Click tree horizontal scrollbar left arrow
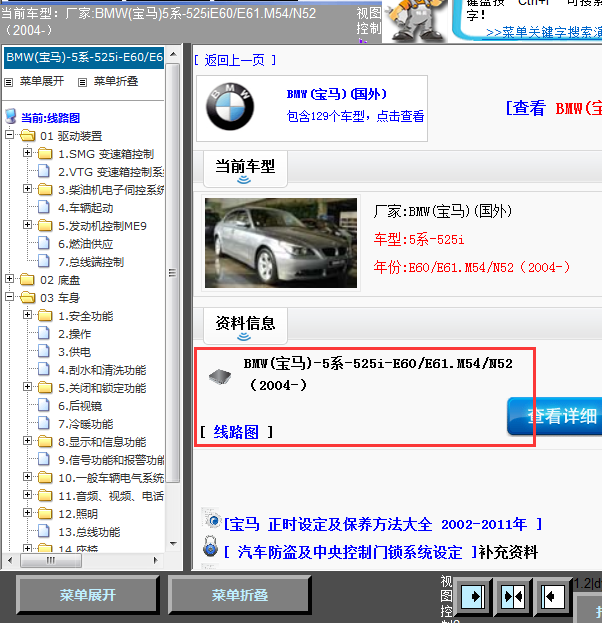The image size is (602, 624). 10,560
